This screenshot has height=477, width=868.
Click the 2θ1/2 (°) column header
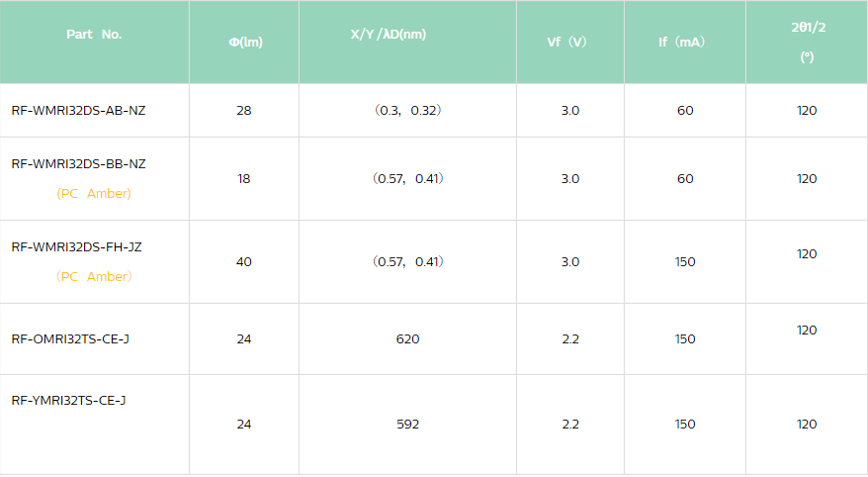808,42
